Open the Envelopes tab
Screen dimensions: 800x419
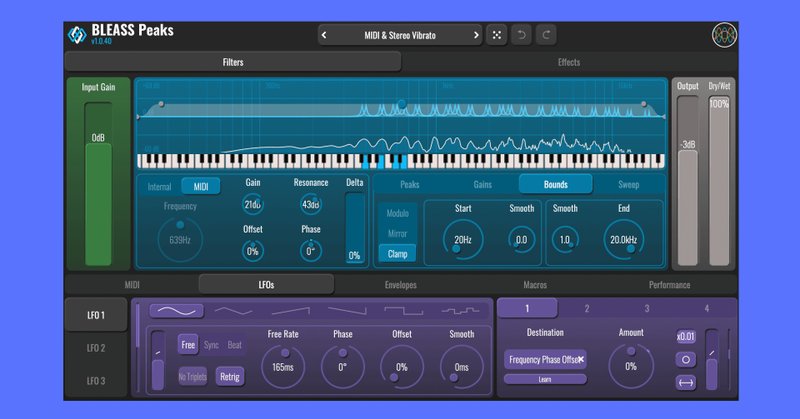(x=400, y=285)
